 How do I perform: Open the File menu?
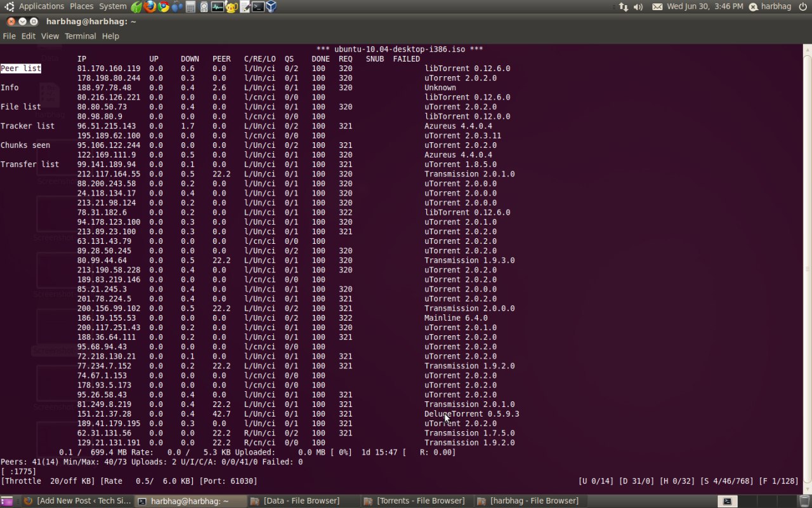pyautogui.click(x=10, y=36)
